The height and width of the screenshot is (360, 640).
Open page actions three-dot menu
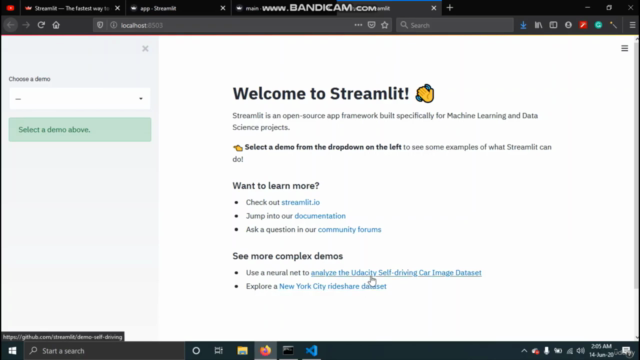click(358, 25)
